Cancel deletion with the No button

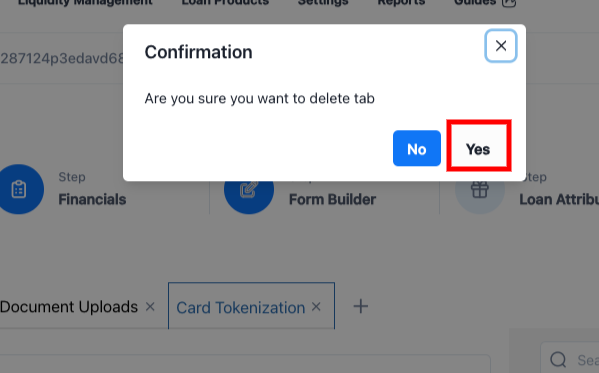pyautogui.click(x=417, y=148)
